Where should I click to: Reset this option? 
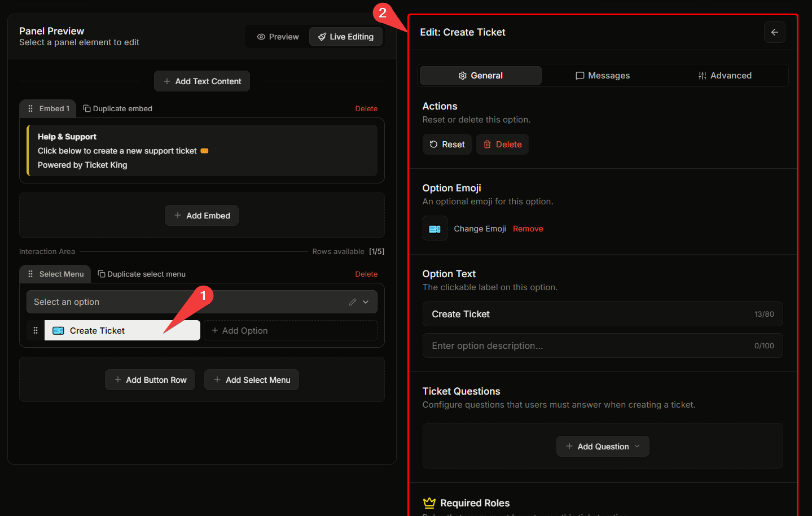tap(447, 145)
